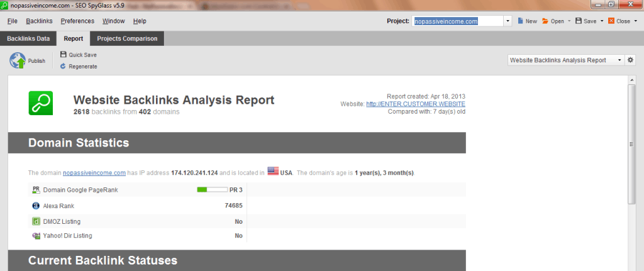644x271 pixels.
Task: Click the "2618 backlinks from 402 domains" text
Action: click(x=126, y=111)
